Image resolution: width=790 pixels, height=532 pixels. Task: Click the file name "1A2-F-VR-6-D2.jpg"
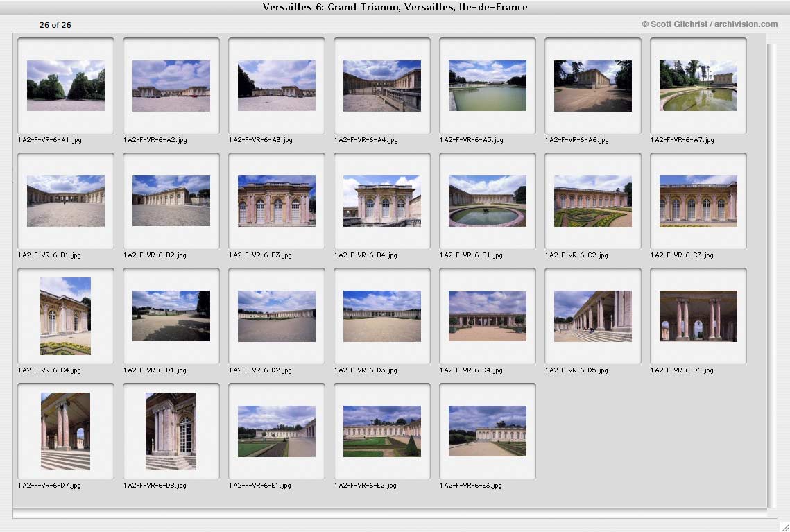tap(260, 370)
